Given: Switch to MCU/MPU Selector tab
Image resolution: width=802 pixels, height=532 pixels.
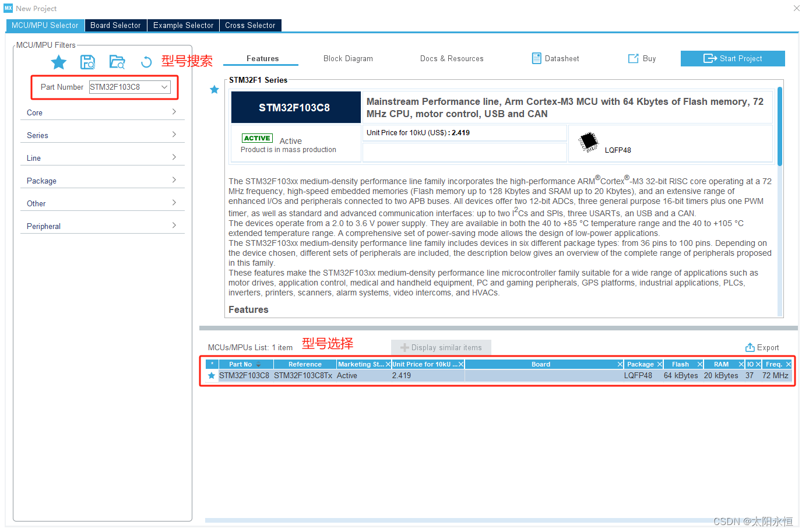Looking at the screenshot, I should point(45,25).
